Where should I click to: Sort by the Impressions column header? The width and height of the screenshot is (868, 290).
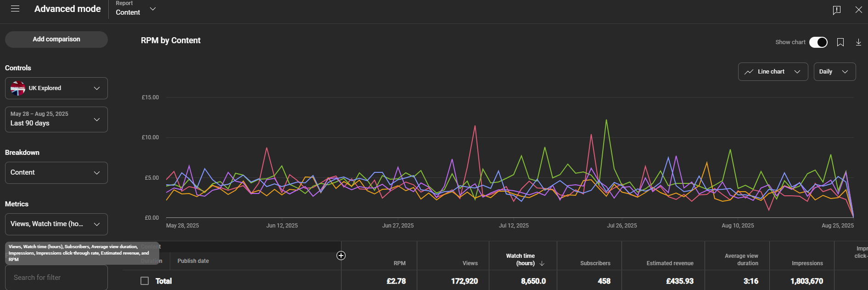807,263
